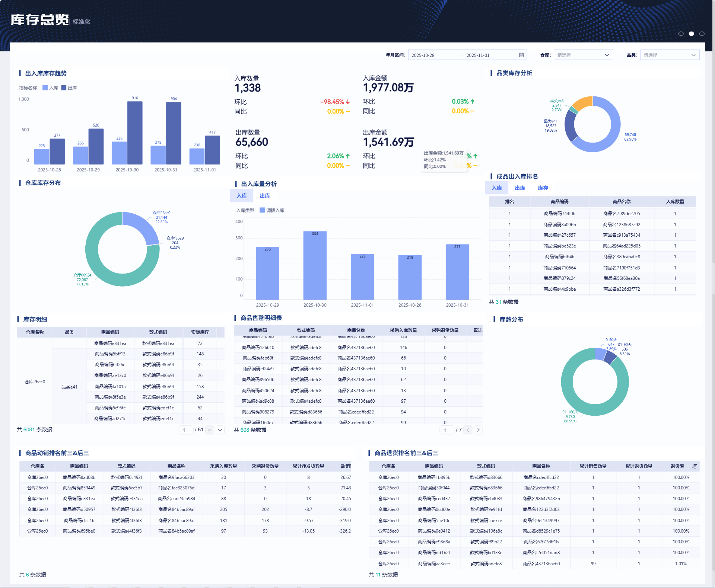Click cell 商品编码744f06 in ranking table

pyautogui.click(x=559, y=214)
